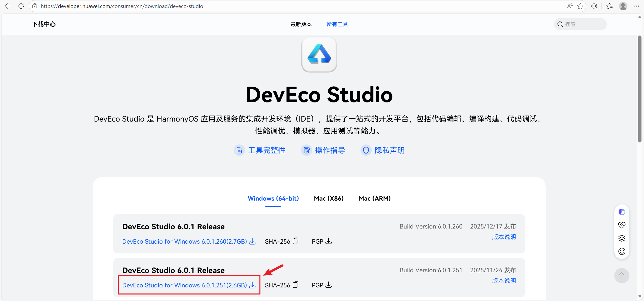Switch to Mac (X86) tab
This screenshot has height=301, width=644.
(x=329, y=198)
